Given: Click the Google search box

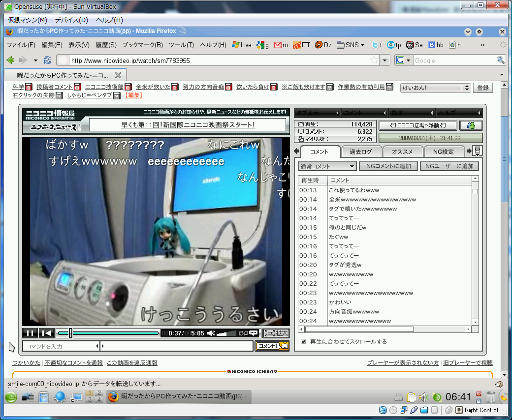Looking at the screenshot, I should pyautogui.click(x=454, y=60).
